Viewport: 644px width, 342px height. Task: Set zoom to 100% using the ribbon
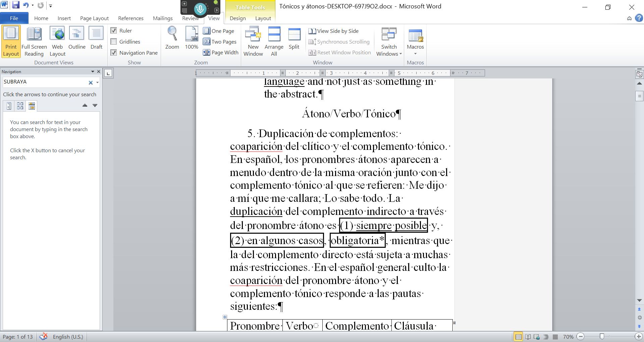click(192, 38)
